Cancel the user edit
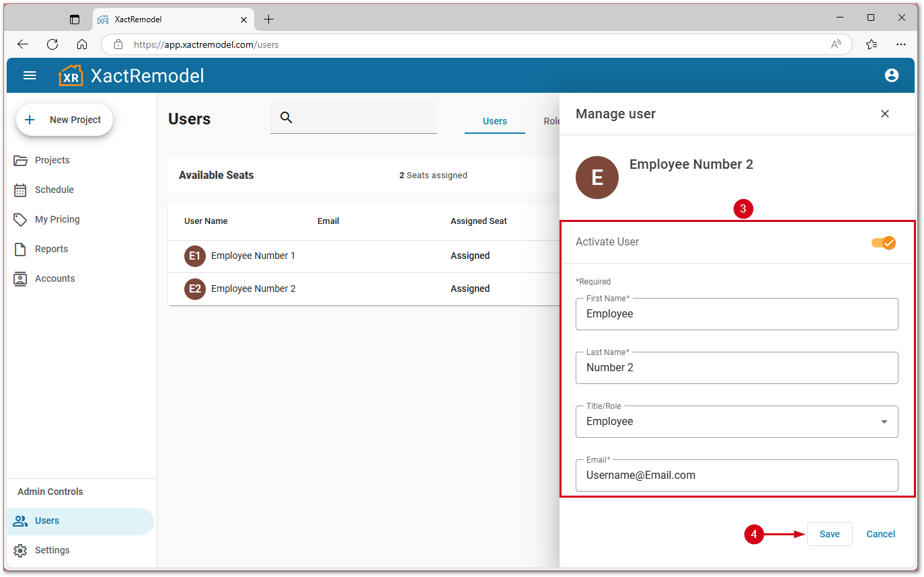 [x=880, y=534]
